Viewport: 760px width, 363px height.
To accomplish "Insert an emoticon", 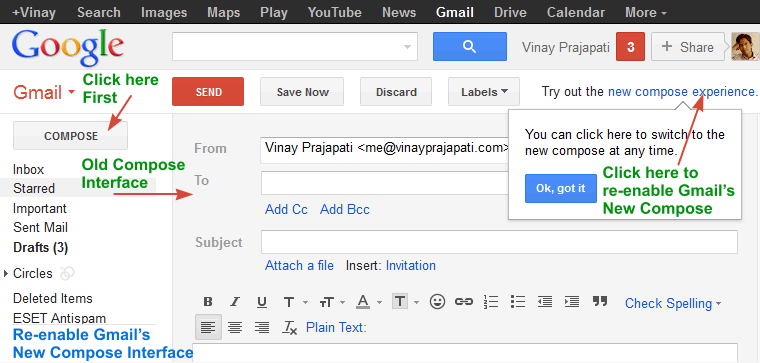I will [x=437, y=302].
